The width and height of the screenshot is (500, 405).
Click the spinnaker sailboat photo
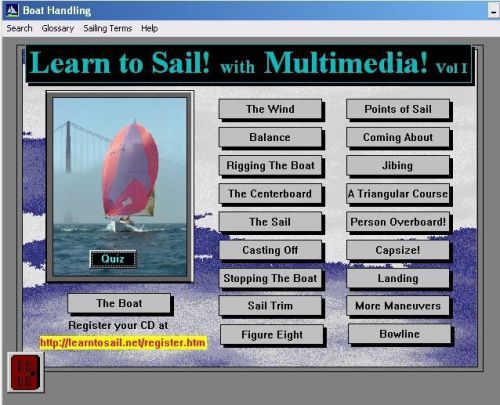click(120, 187)
